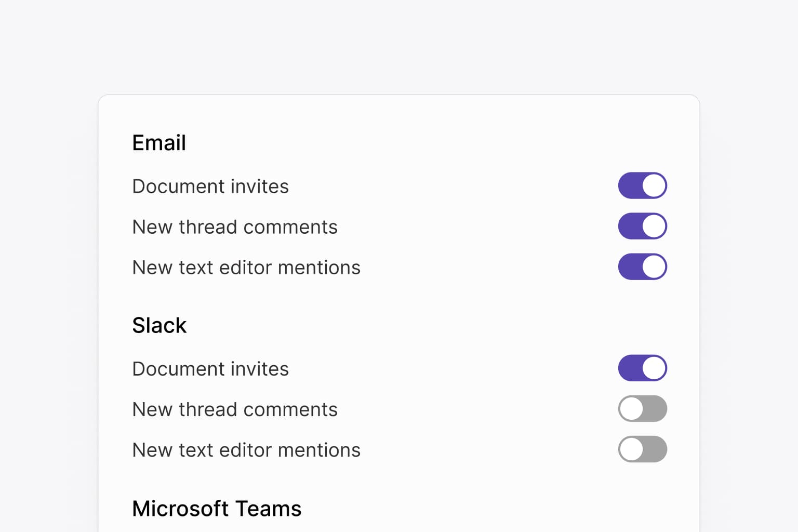Disable Email New text editor mentions toggle
The image size is (798, 532).
(x=643, y=267)
